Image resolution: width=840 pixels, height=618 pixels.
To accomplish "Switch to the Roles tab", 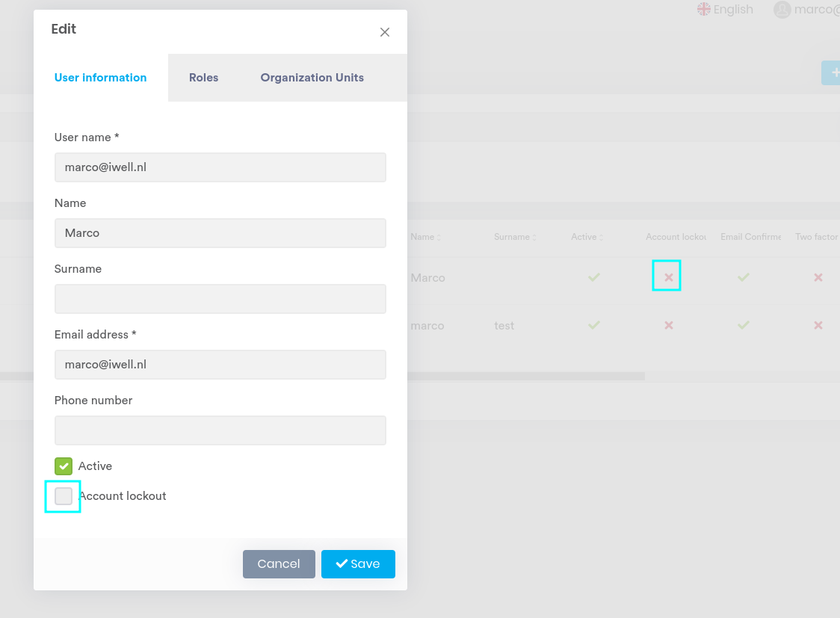I will point(203,77).
